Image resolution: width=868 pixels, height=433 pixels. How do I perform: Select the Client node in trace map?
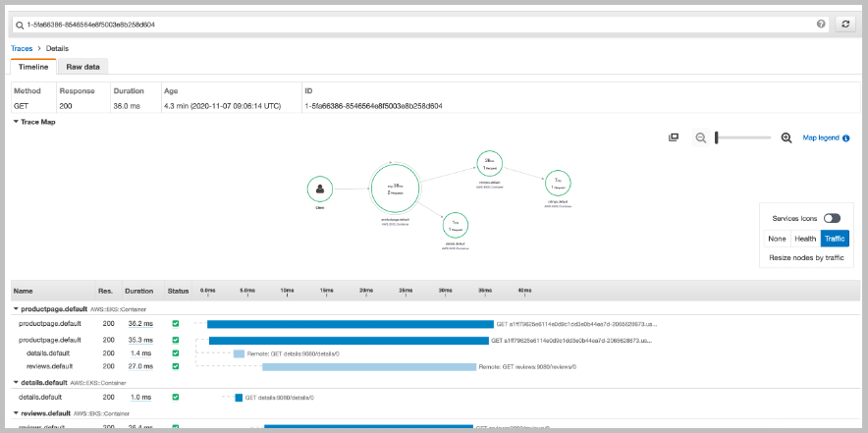320,189
